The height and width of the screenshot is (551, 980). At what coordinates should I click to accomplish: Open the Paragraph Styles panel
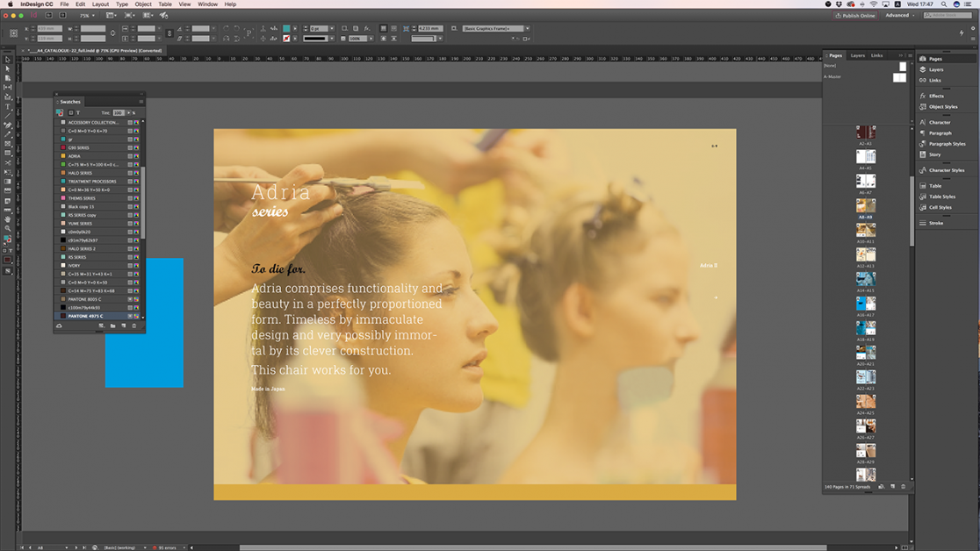pos(947,144)
